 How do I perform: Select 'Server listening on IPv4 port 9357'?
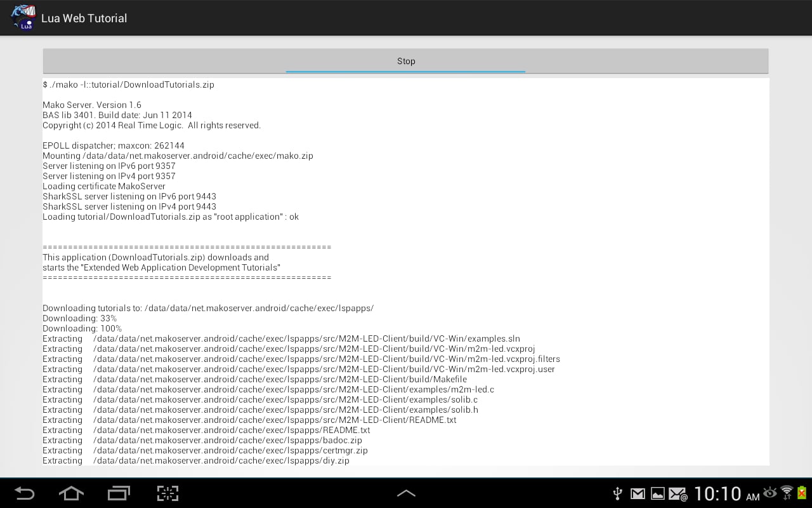coord(109,176)
